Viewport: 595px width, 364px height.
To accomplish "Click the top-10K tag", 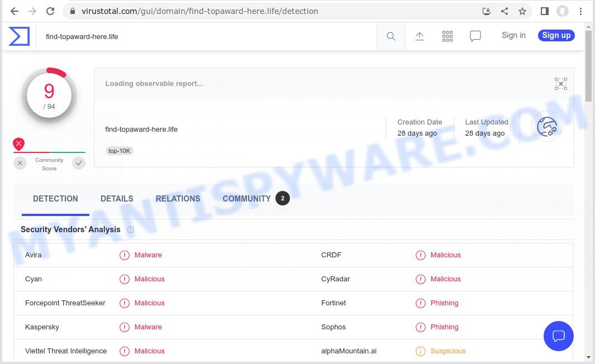I will 119,151.
